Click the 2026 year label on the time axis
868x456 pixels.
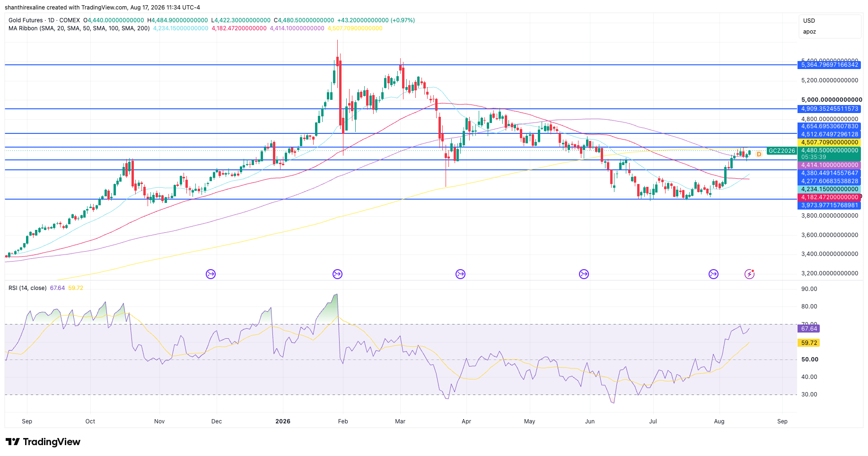(x=283, y=421)
